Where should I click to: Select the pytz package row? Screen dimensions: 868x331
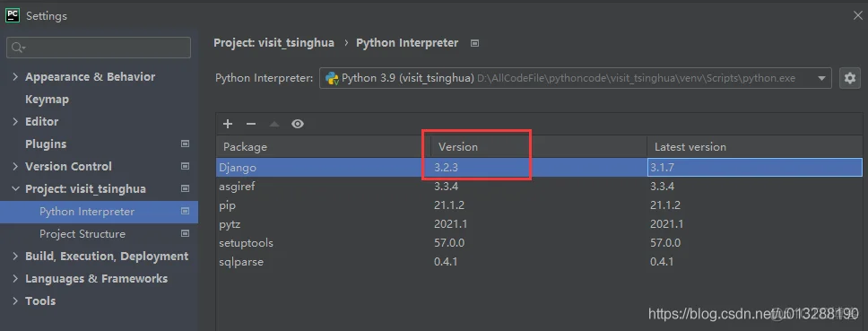click(539, 224)
